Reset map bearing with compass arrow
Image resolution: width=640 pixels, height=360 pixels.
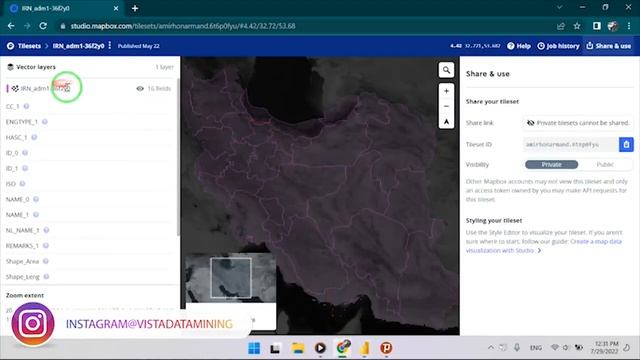click(446, 122)
